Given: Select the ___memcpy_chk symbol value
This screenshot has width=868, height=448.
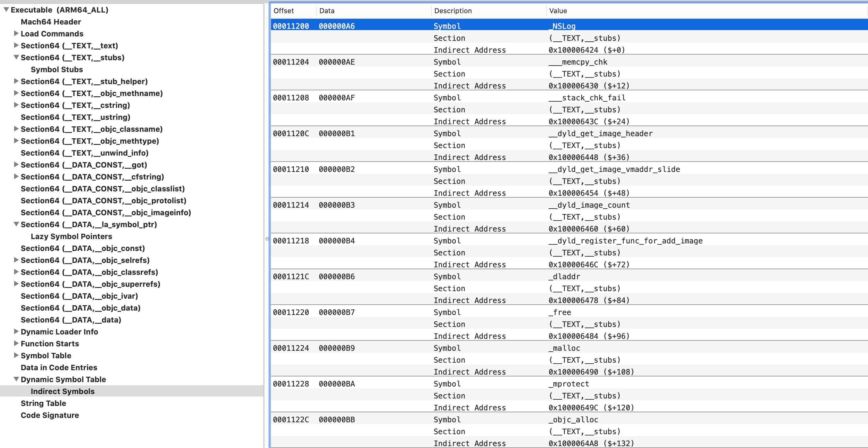Looking at the screenshot, I should pos(578,62).
